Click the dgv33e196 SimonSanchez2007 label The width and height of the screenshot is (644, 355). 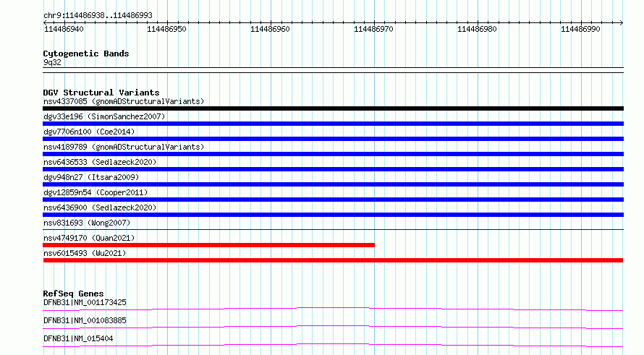[104, 116]
